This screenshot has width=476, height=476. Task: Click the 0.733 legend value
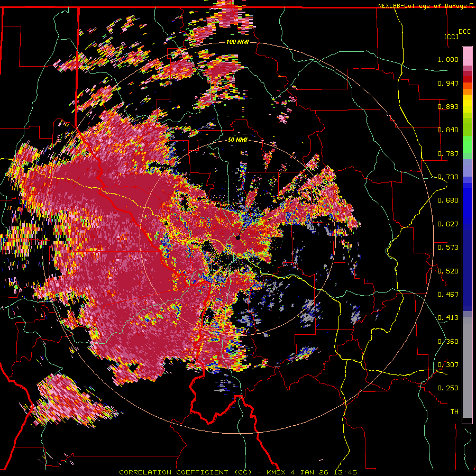click(x=448, y=177)
